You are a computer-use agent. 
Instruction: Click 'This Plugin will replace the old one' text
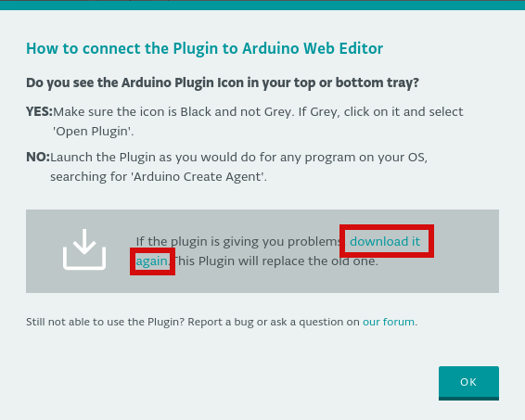pos(275,261)
